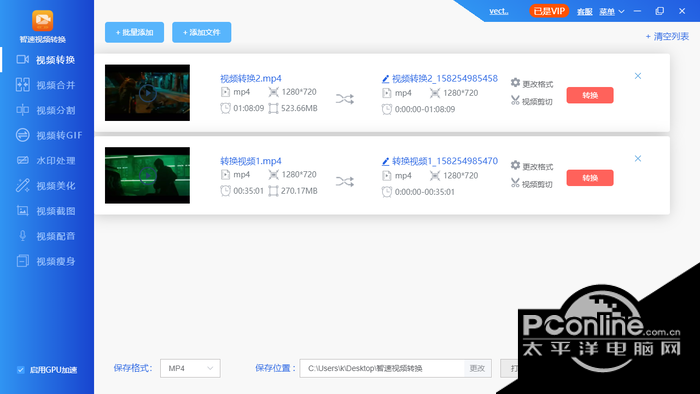This screenshot has width=700, height=394.
Task: Click 270.17MB size icon of 转换视频1
Action: point(273,191)
